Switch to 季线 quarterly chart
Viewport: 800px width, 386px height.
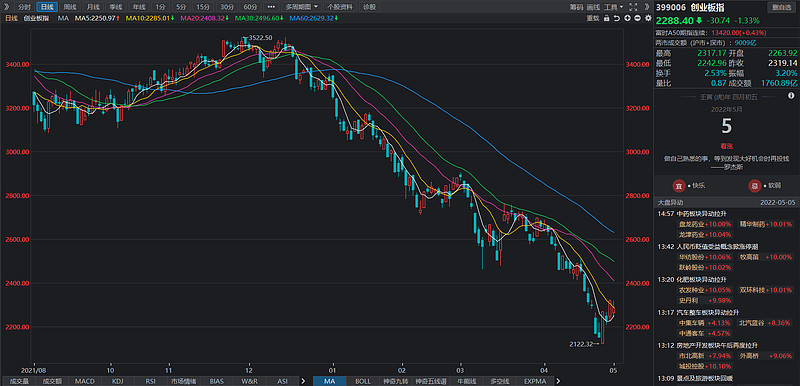115,7
